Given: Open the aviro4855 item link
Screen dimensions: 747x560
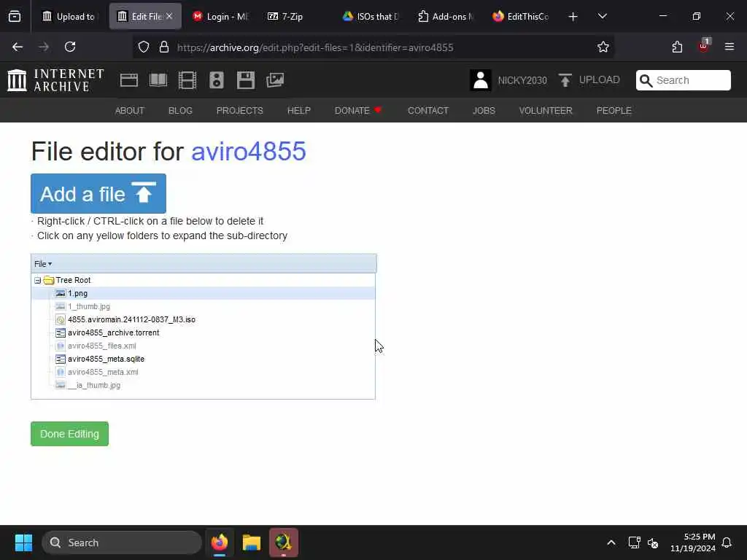Looking at the screenshot, I should pyautogui.click(x=248, y=152).
